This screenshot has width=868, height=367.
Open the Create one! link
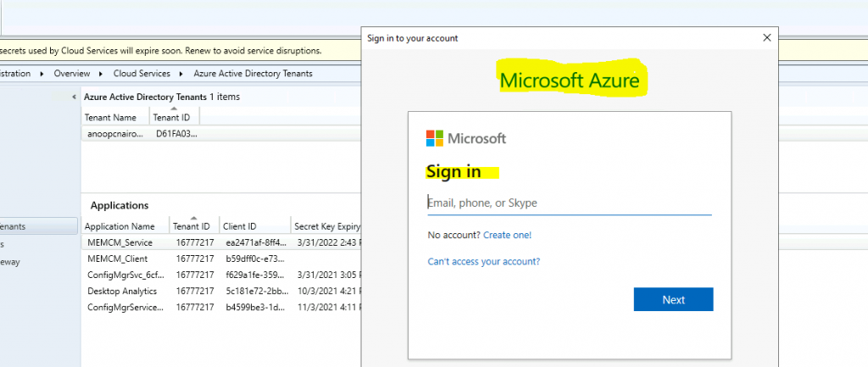[x=507, y=236]
